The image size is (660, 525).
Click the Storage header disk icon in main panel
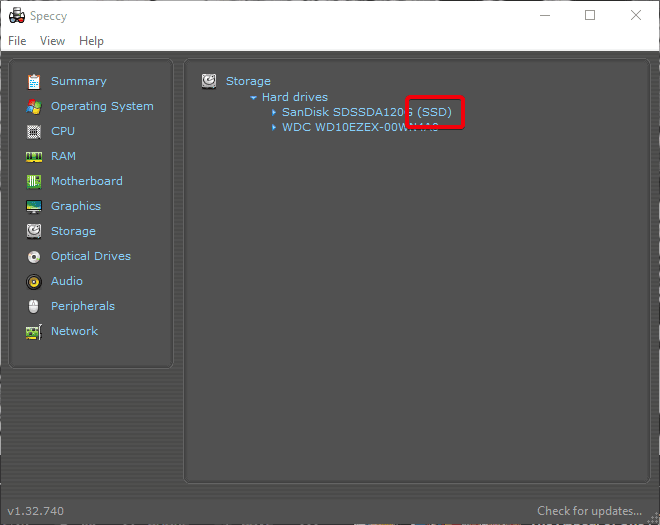(209, 81)
